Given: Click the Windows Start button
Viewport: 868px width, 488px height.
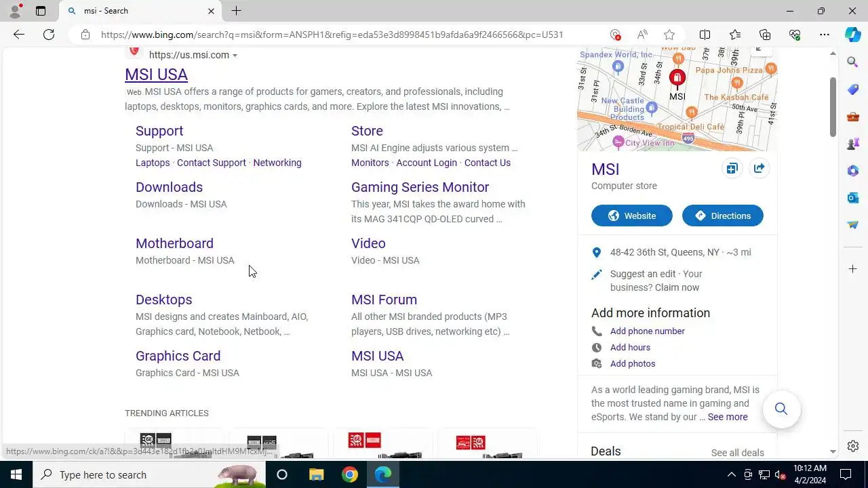Looking at the screenshot, I should (16, 474).
